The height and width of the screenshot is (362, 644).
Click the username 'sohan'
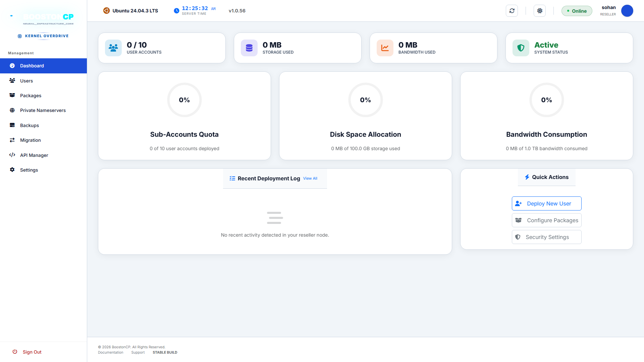[x=609, y=7]
